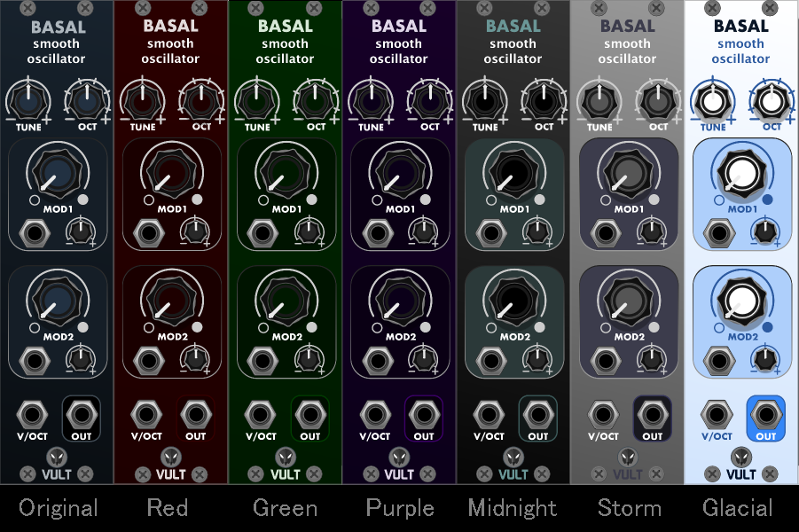Click the BASAL title on Midnight module

pos(513,26)
